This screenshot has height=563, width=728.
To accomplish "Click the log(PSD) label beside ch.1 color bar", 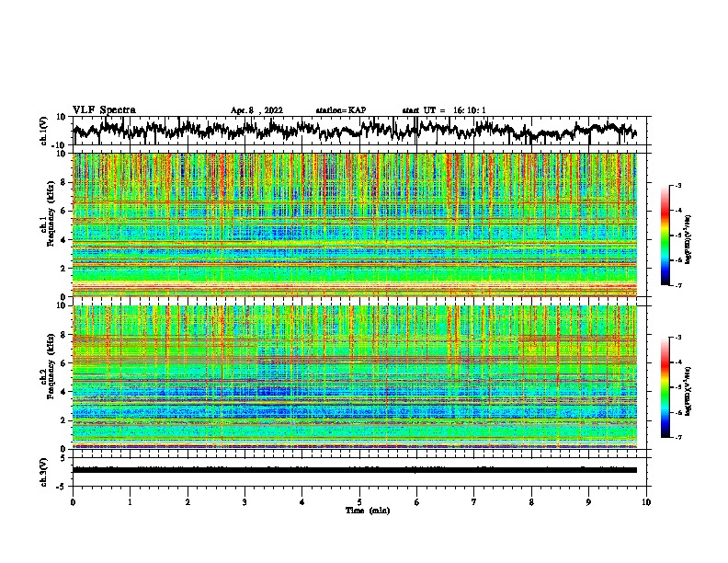I will click(688, 239).
